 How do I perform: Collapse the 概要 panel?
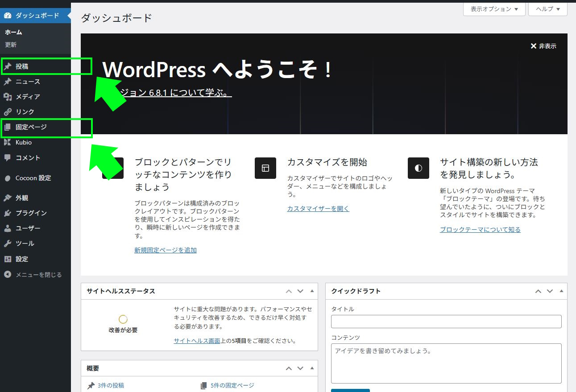(312, 368)
